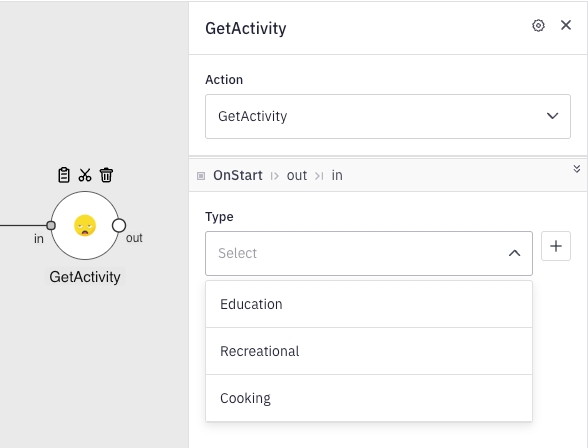Choose Cooking from the Type list
The width and height of the screenshot is (588, 448).
[x=369, y=398]
